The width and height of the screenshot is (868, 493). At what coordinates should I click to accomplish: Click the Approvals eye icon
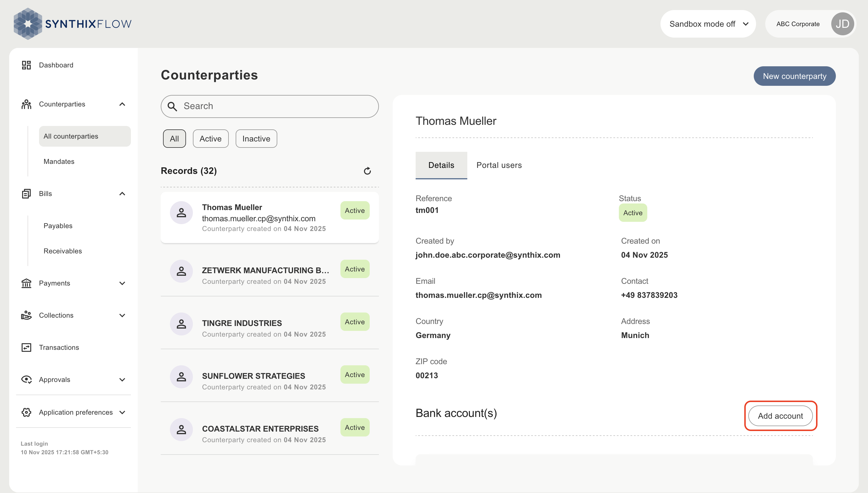tap(26, 380)
